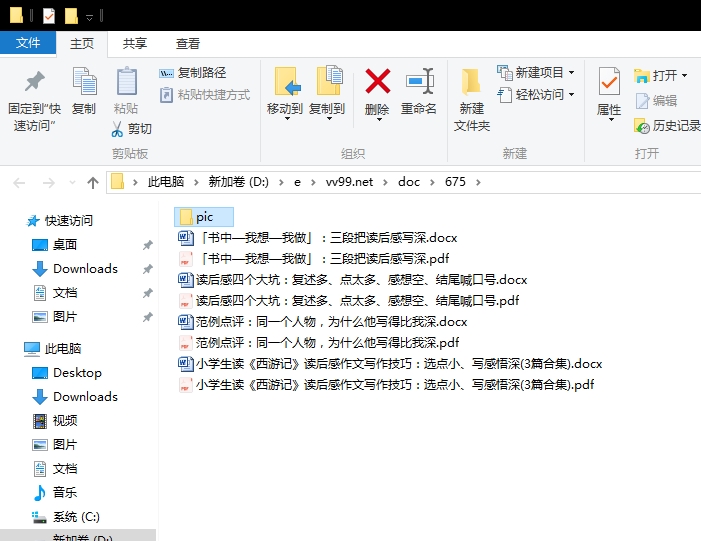Open pinned 图片 under Quick access
This screenshot has width=701, height=541.
coord(55,317)
